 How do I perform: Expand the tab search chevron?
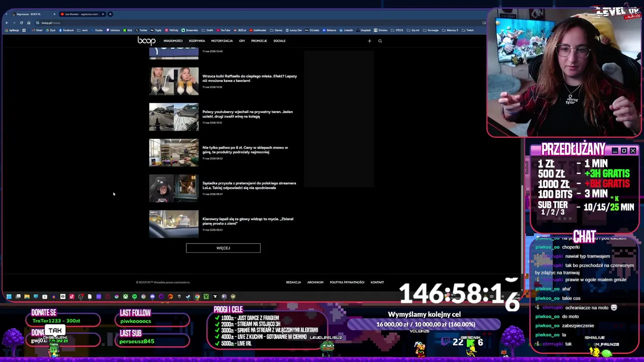tap(7, 14)
